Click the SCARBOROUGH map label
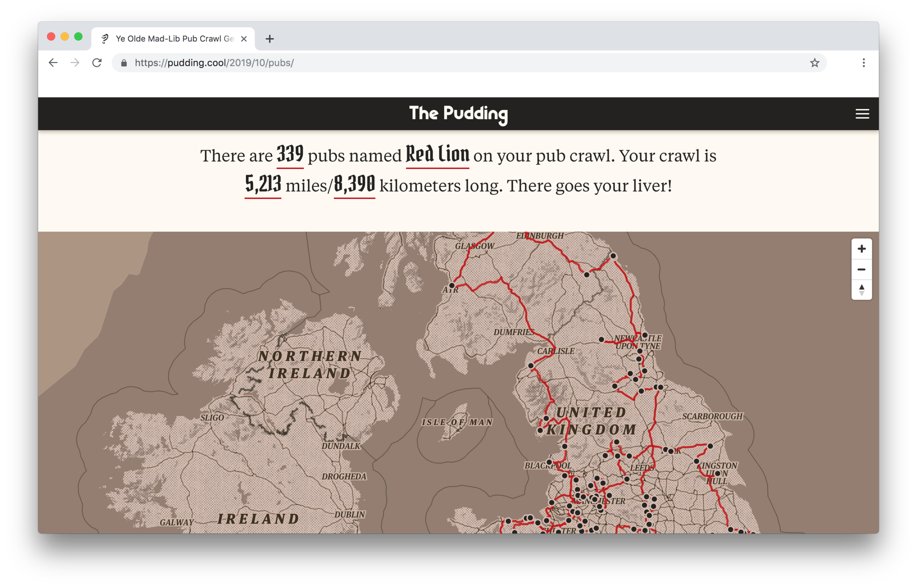 [x=712, y=416]
